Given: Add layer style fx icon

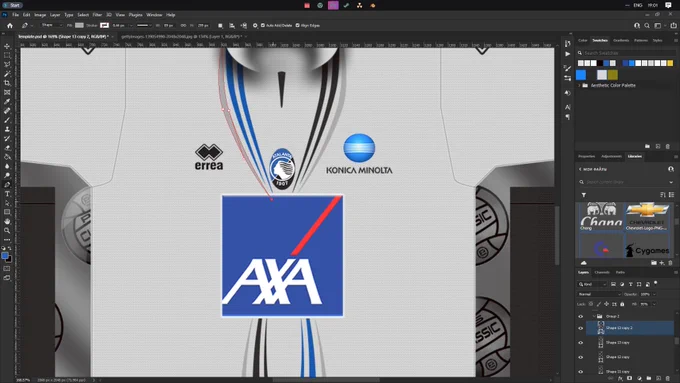Looking at the screenshot, I should pyautogui.click(x=620, y=379).
